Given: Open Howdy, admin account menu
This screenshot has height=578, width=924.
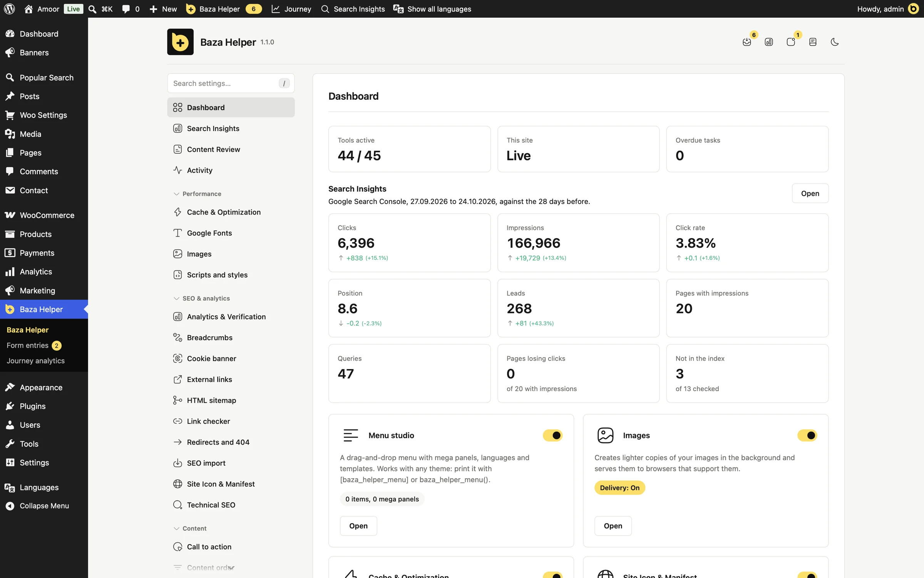Looking at the screenshot, I should point(888,9).
